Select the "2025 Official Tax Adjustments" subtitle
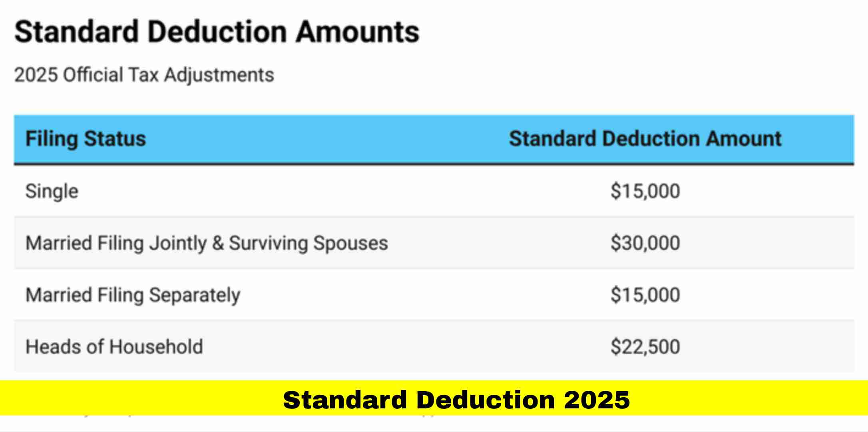The height and width of the screenshot is (432, 868). pyautogui.click(x=144, y=75)
